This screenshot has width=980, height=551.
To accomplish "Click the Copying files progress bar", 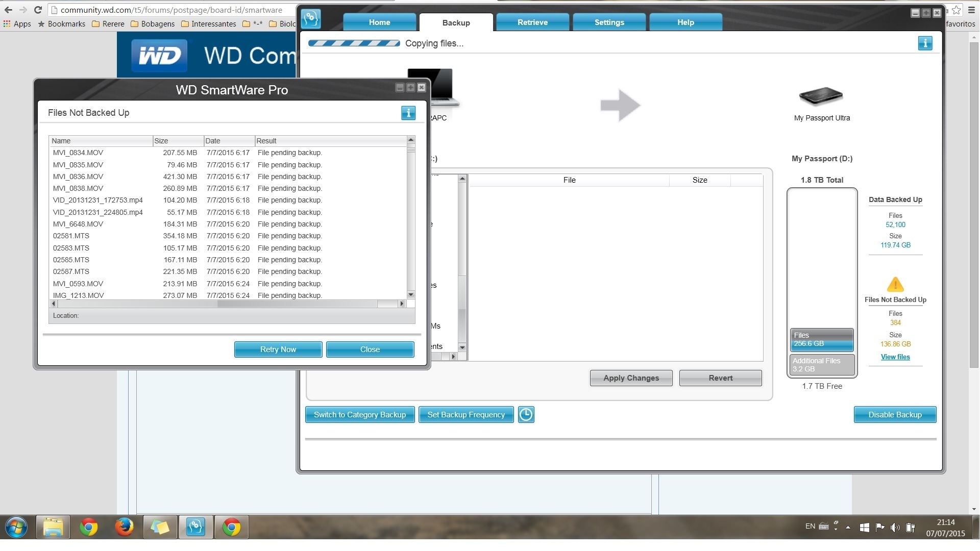I will [354, 43].
